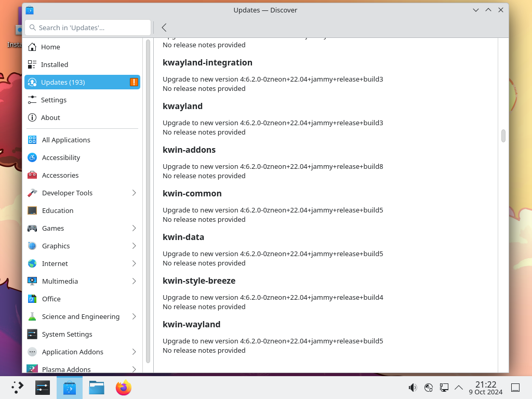Screen dimensions: 532x399
Task: Click the Education chalkboard icon
Action: (32, 210)
